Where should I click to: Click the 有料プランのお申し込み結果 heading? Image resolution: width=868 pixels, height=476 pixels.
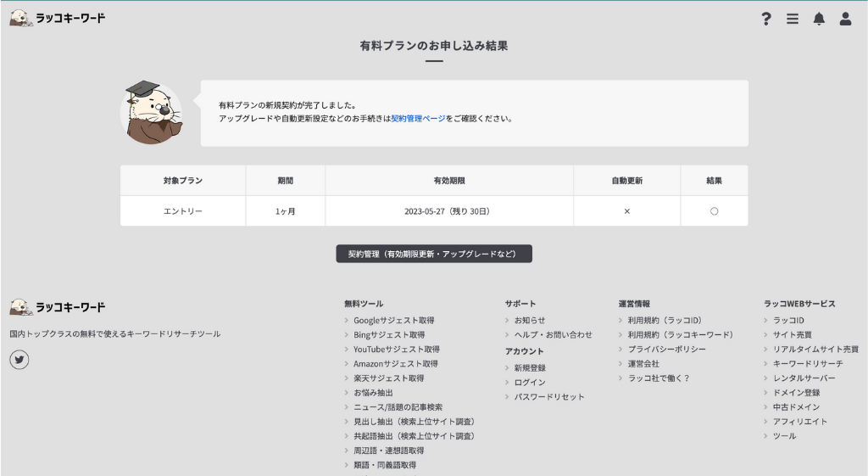pos(434,46)
